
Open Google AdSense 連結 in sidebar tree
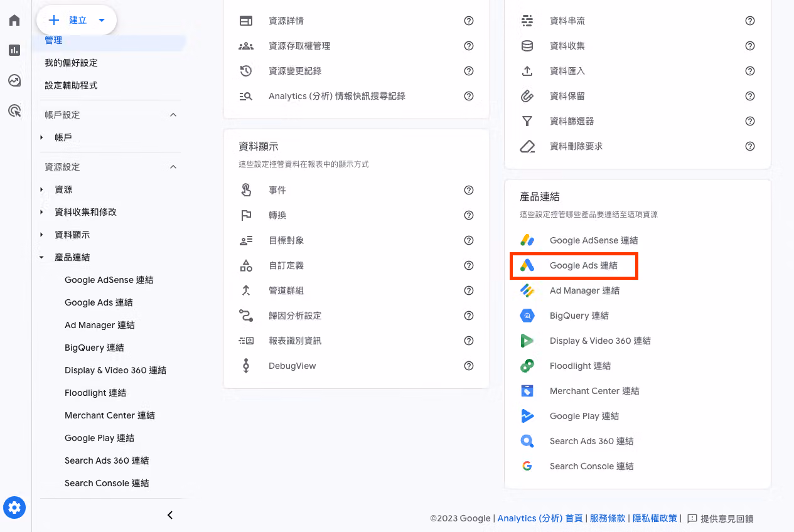point(109,280)
